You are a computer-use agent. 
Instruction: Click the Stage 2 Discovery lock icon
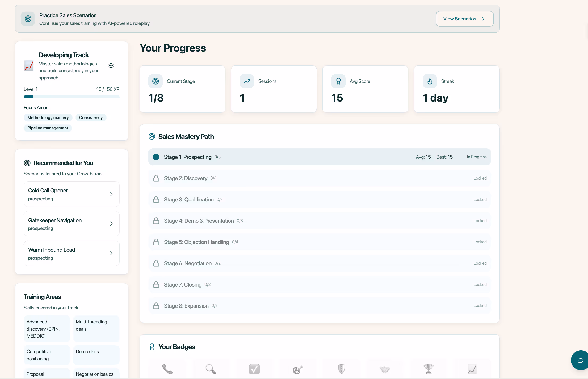click(156, 178)
